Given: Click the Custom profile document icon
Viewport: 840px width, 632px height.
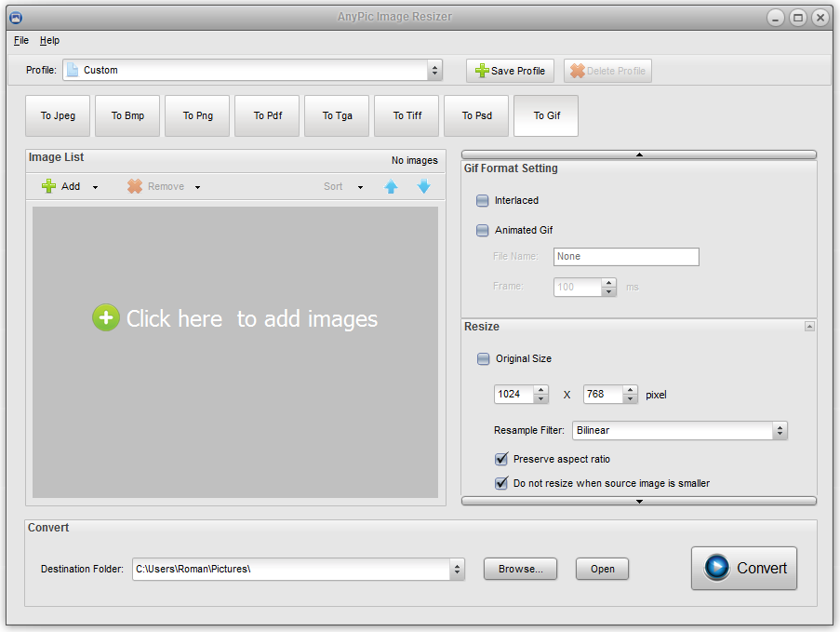Looking at the screenshot, I should tap(73, 70).
